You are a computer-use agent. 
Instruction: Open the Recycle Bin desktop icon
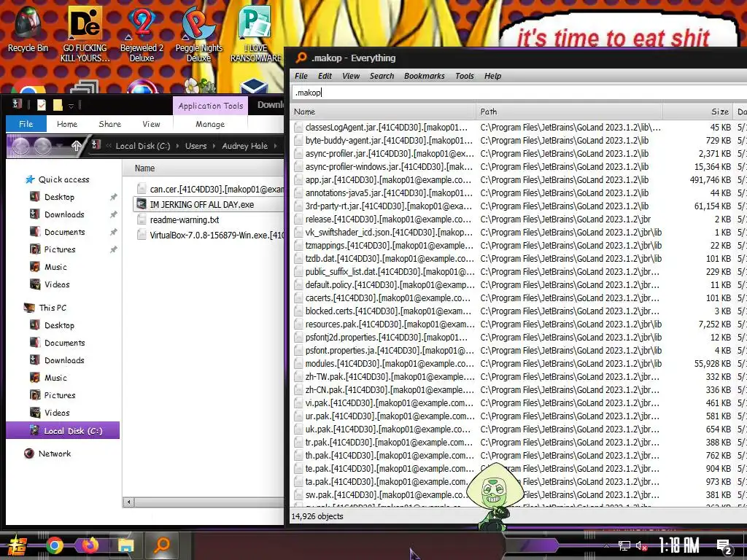28,29
